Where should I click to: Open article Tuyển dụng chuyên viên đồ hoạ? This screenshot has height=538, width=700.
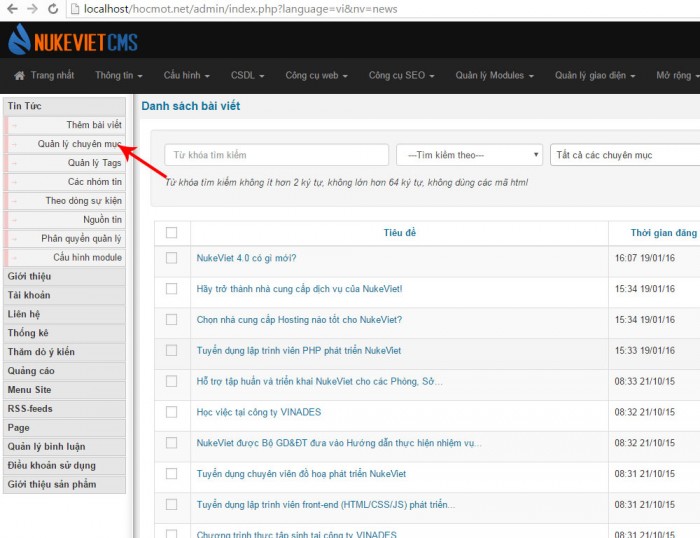click(x=301, y=474)
